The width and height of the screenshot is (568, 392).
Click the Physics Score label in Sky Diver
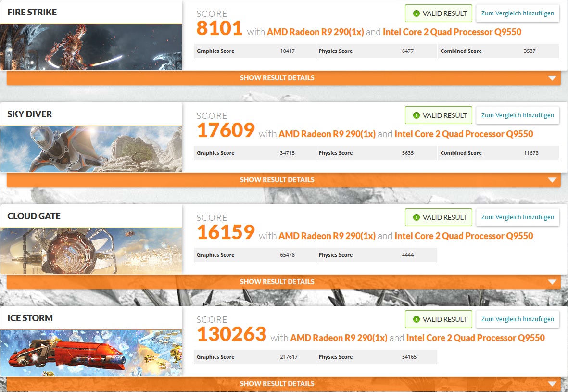point(335,153)
